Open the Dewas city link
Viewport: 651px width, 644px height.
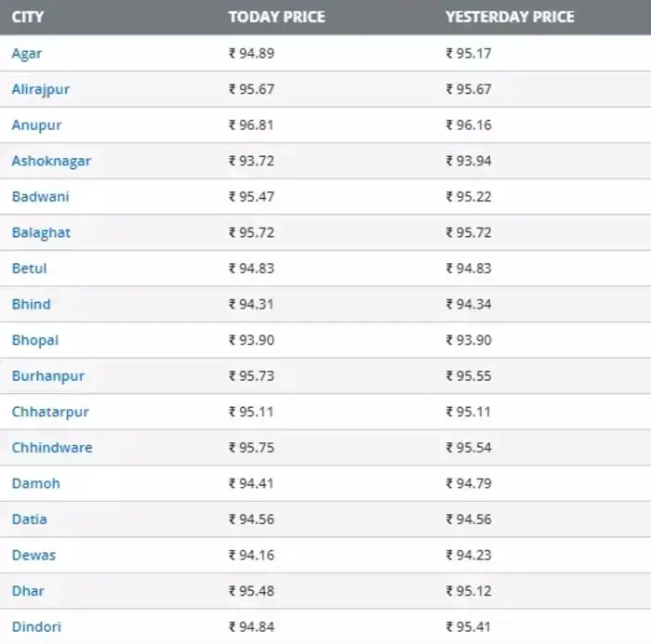coord(33,555)
